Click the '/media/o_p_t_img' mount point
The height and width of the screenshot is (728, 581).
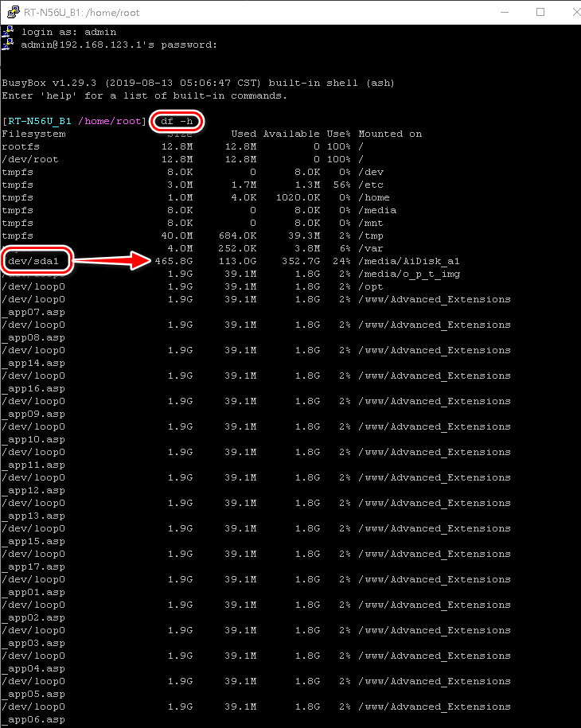point(409,274)
